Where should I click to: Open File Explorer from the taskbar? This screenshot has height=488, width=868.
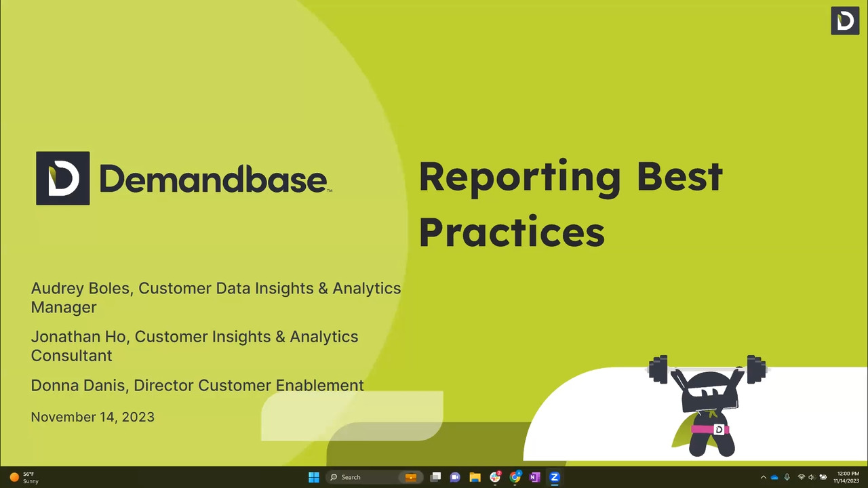click(475, 477)
